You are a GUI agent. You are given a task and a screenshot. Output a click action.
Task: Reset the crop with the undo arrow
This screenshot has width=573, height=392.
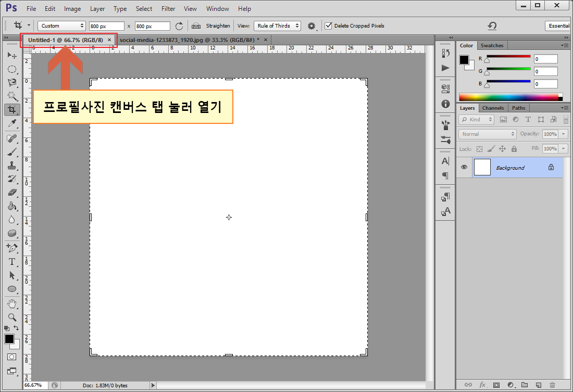click(492, 26)
